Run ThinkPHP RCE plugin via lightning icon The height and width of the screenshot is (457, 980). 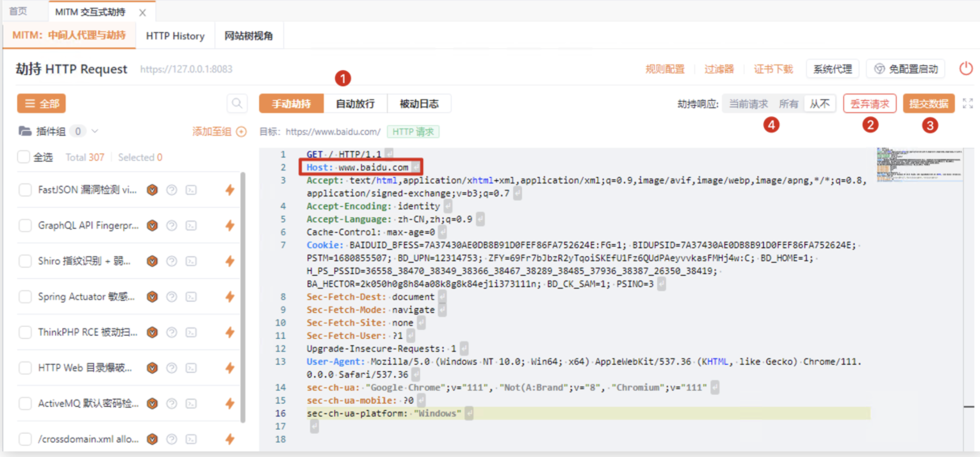click(x=230, y=332)
